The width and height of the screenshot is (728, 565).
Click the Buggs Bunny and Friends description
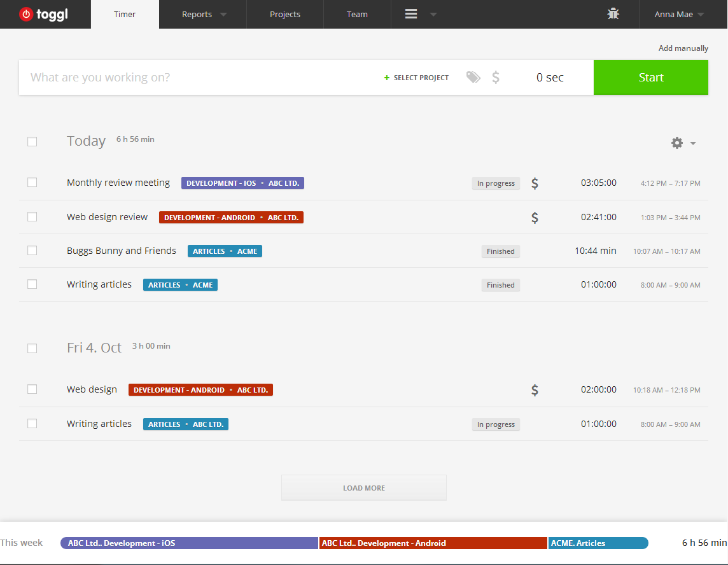coord(122,251)
